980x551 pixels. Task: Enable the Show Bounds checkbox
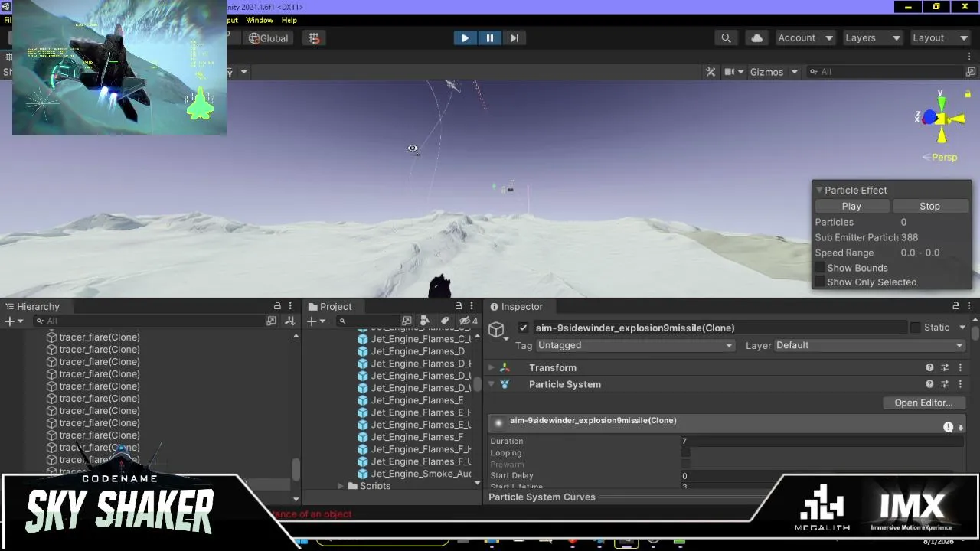tap(820, 268)
